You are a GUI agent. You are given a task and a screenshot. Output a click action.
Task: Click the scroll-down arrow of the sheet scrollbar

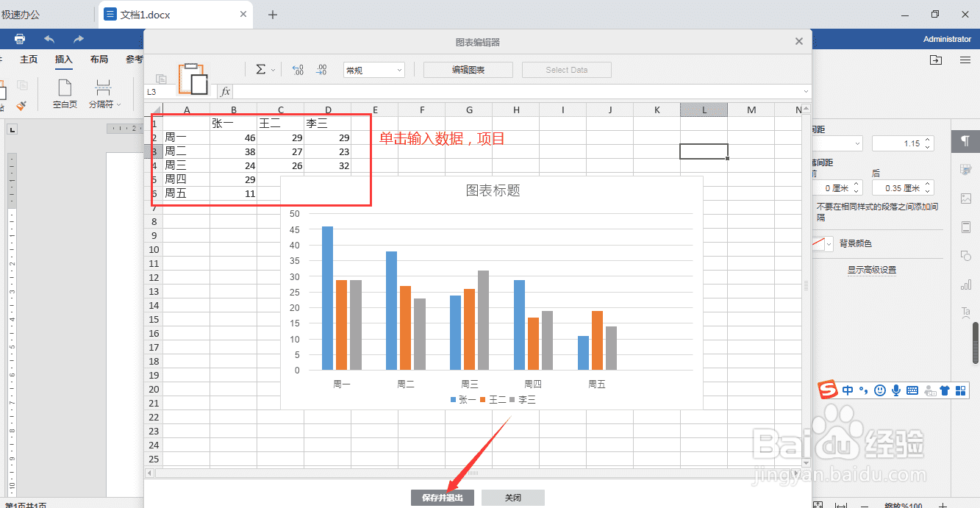click(806, 462)
